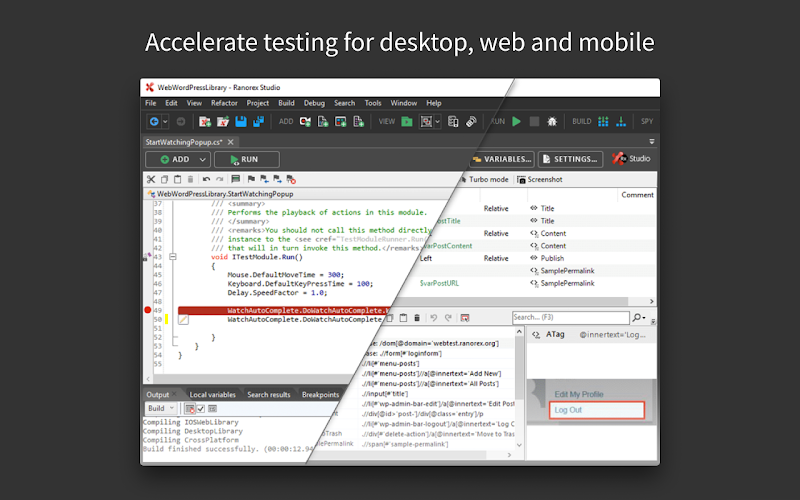Viewport: 800px width, 500px height.
Task: Open dropdown next to framed View icon
Action: pyautogui.click(x=438, y=122)
